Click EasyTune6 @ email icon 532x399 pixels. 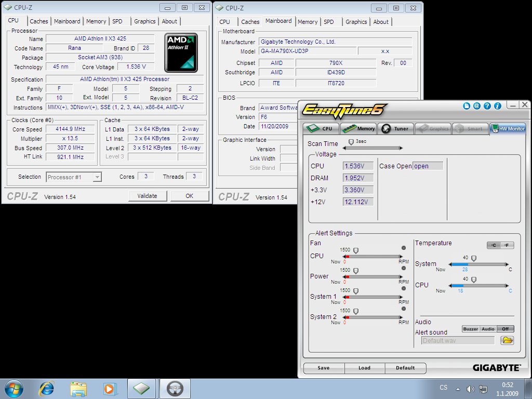pyautogui.click(x=477, y=106)
